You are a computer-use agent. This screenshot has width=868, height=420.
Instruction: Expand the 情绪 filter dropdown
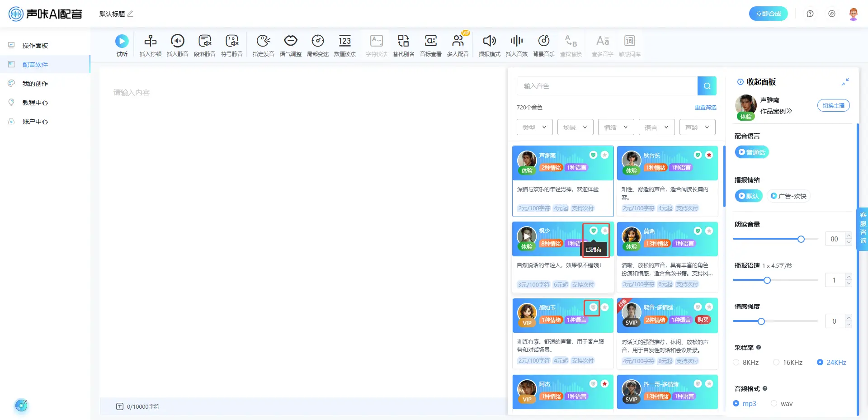pyautogui.click(x=616, y=127)
